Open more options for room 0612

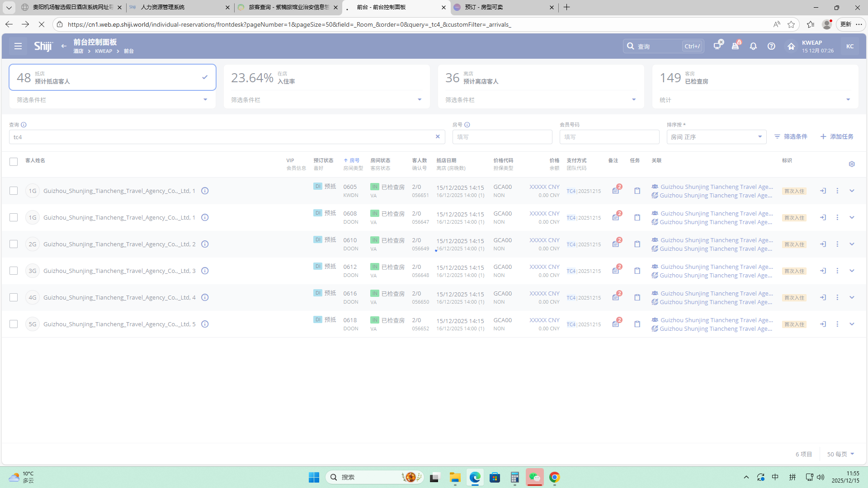[x=837, y=271]
